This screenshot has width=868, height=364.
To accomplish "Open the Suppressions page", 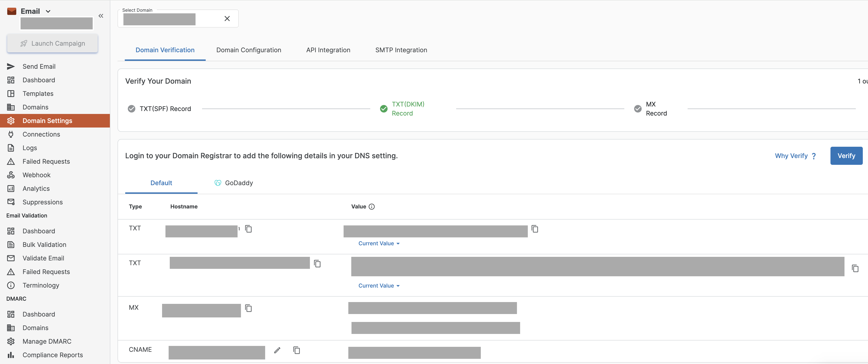I will pyautogui.click(x=55, y=202).
